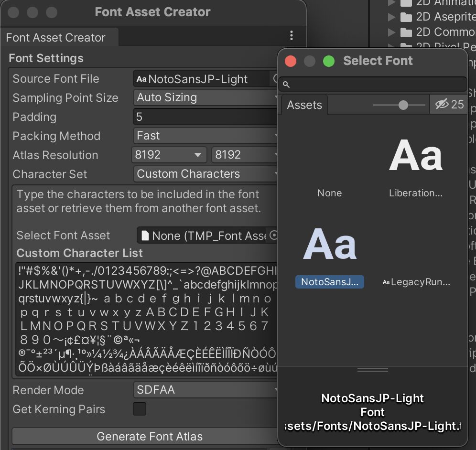
Task: Switch to the Assets tab
Action: point(304,105)
